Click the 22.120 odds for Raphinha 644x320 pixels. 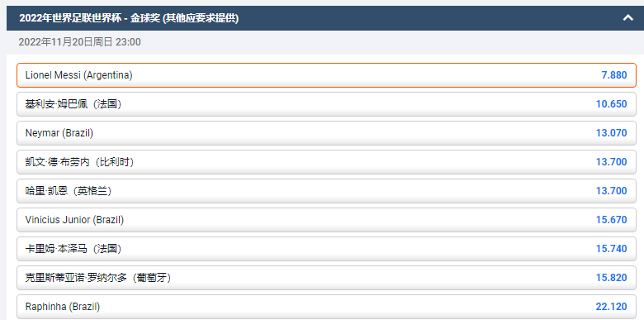tap(612, 307)
